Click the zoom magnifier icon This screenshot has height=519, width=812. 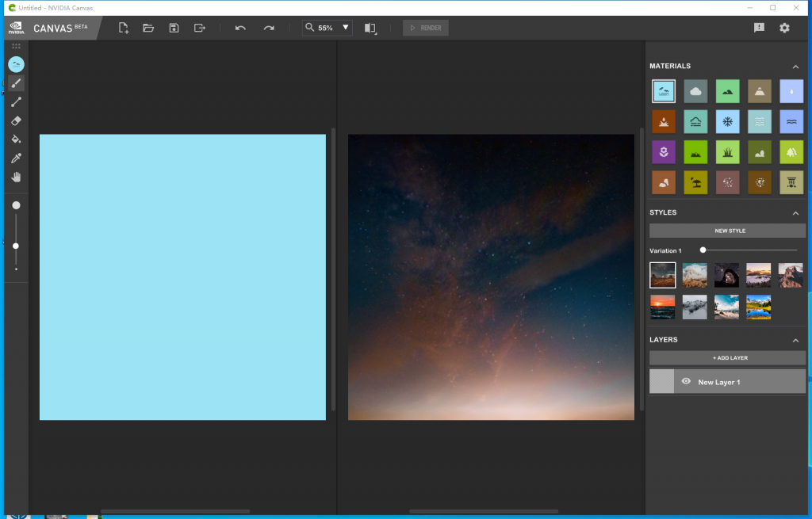pyautogui.click(x=310, y=28)
